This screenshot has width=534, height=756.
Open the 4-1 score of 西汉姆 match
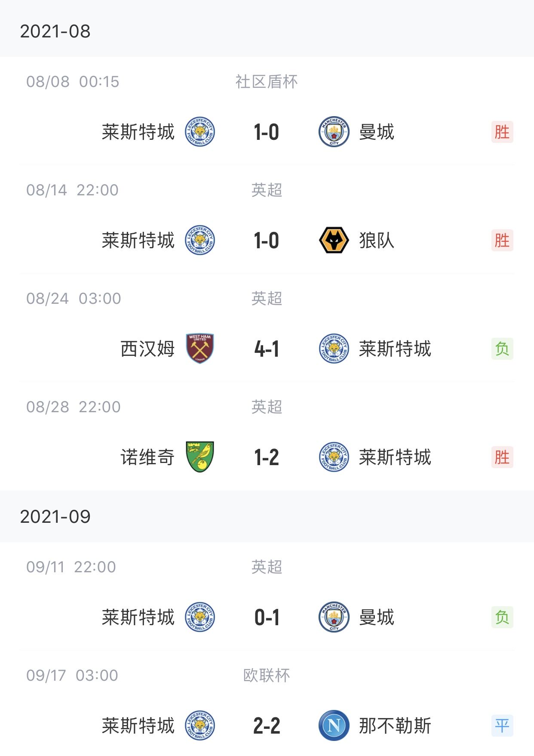coord(267,349)
